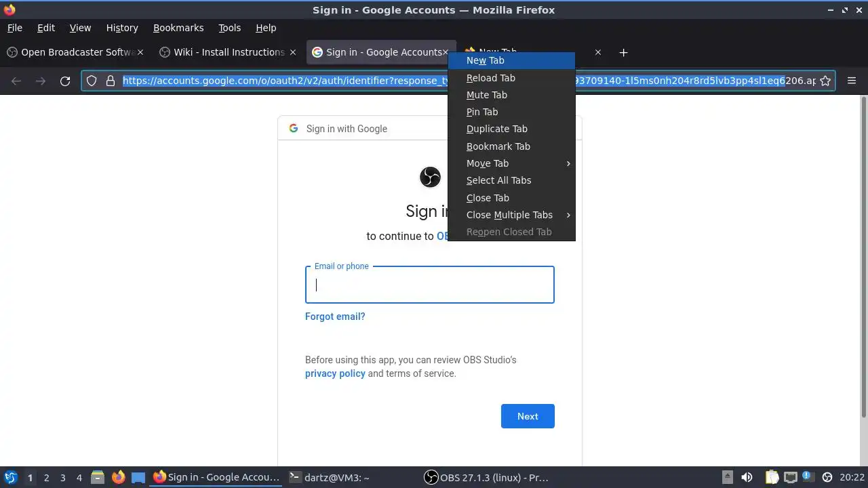Click the power/update tray icon beside clock
Screen dimensions: 868x488
coord(827,477)
